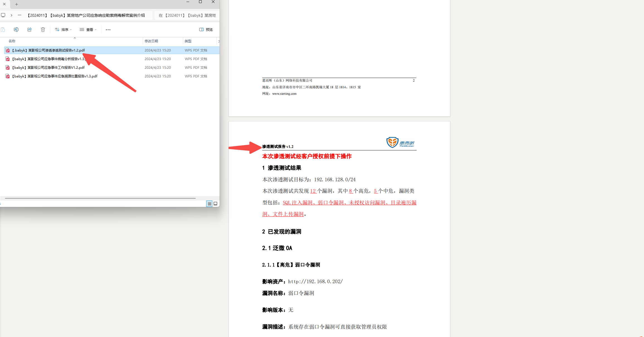Select the 病毒分析报告v1.3 PDF file row
The height and width of the screenshot is (337, 644).
click(x=47, y=59)
